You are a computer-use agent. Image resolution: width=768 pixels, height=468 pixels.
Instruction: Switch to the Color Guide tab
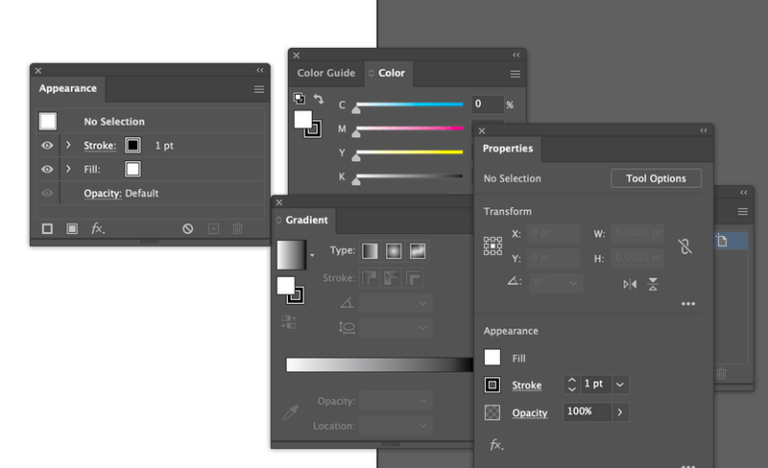(x=326, y=73)
